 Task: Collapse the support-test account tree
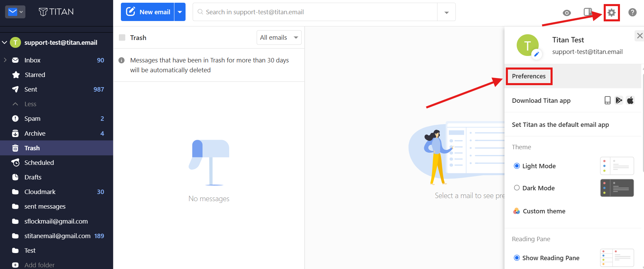(x=5, y=42)
